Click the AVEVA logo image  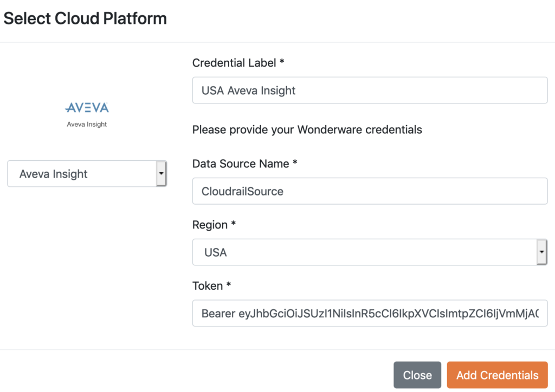click(87, 107)
